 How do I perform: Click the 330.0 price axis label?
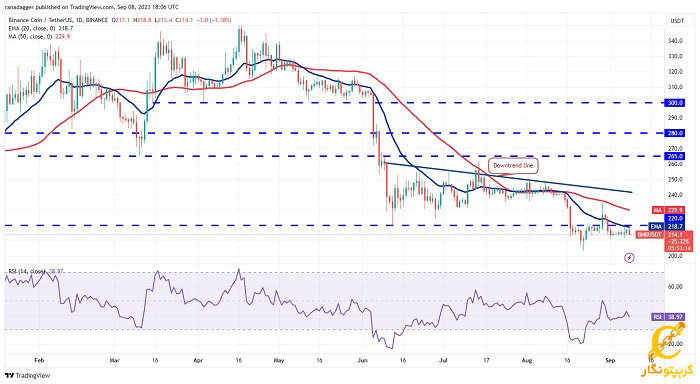(675, 56)
